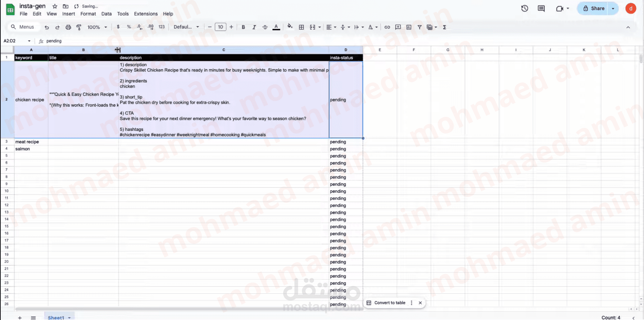Decrease decimal places icon
The image size is (644, 320).
pos(140,27)
